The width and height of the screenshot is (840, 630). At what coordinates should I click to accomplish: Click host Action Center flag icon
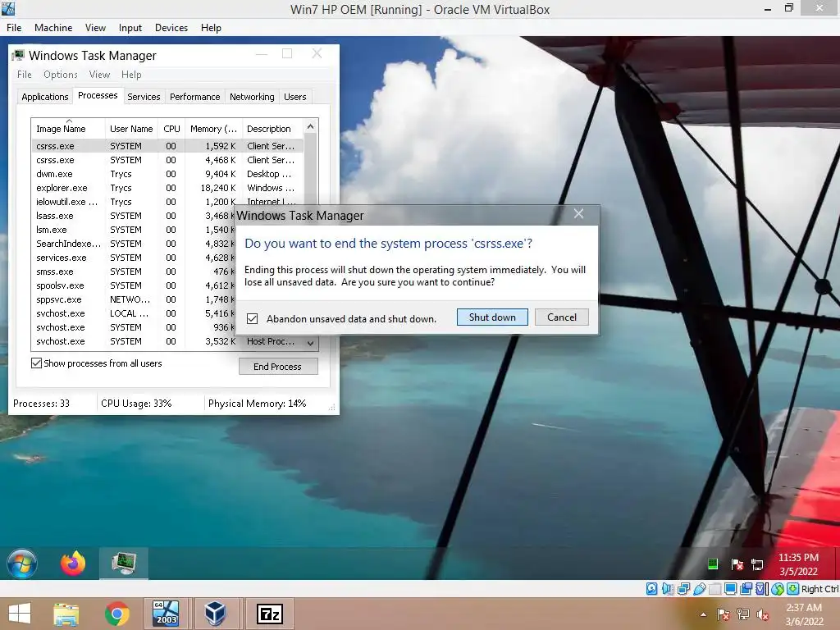click(x=724, y=614)
